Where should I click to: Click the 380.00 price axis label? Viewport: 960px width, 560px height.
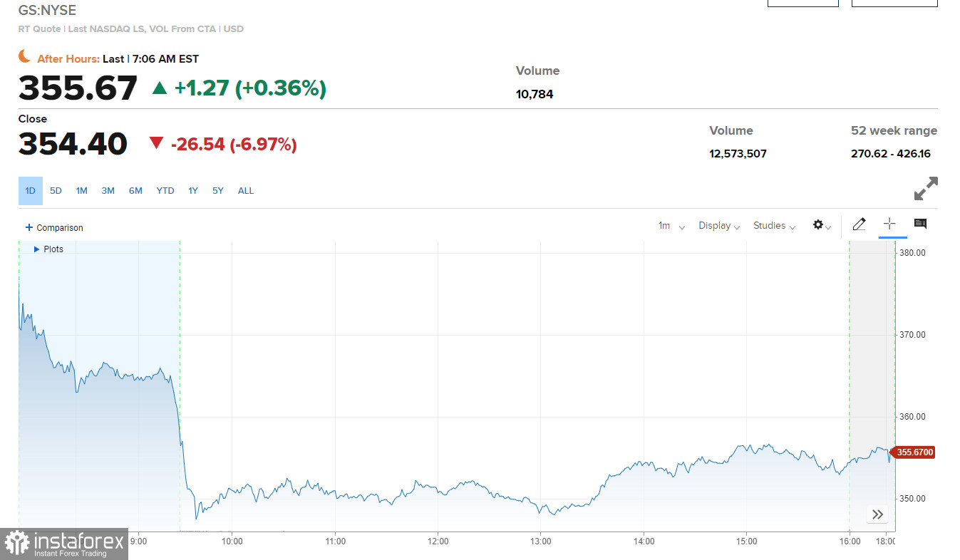[x=911, y=253]
